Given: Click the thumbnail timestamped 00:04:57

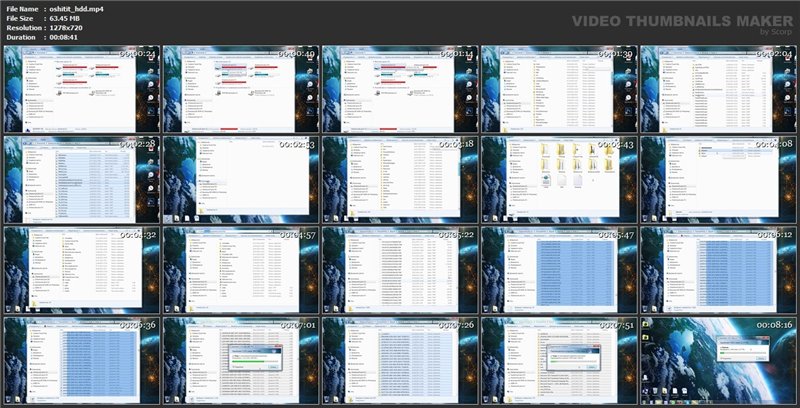Looking at the screenshot, I should click(x=240, y=268).
